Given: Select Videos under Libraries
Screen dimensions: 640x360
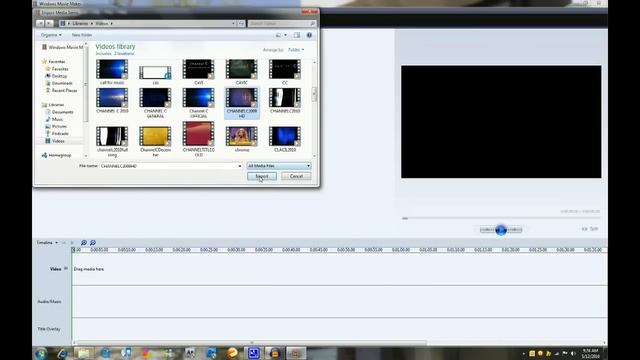Looking at the screenshot, I should tap(55, 141).
